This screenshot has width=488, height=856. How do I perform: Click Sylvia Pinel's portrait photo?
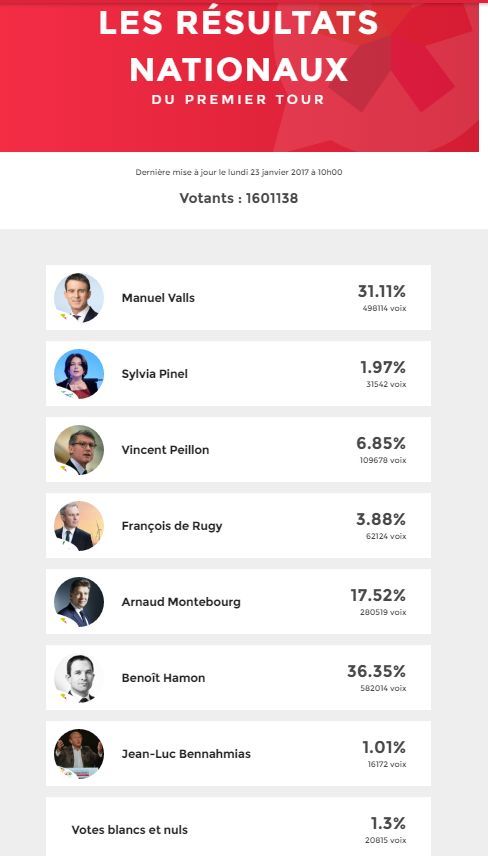[x=79, y=373]
